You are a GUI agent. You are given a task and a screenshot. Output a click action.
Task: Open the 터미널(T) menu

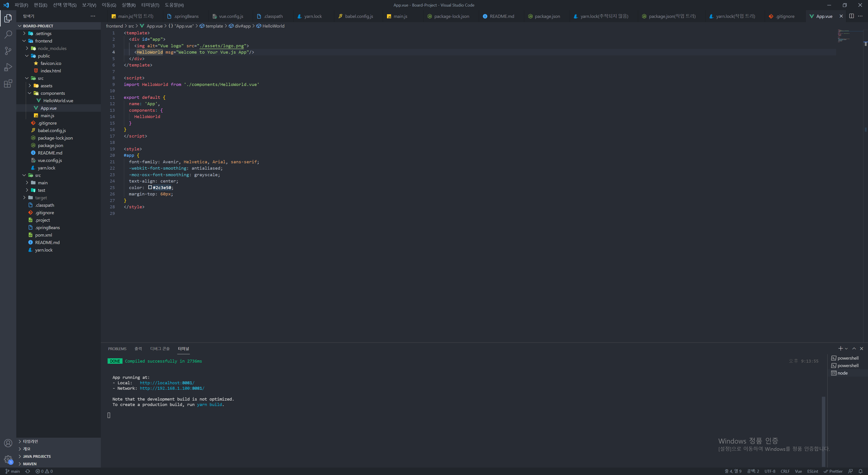pyautogui.click(x=150, y=5)
